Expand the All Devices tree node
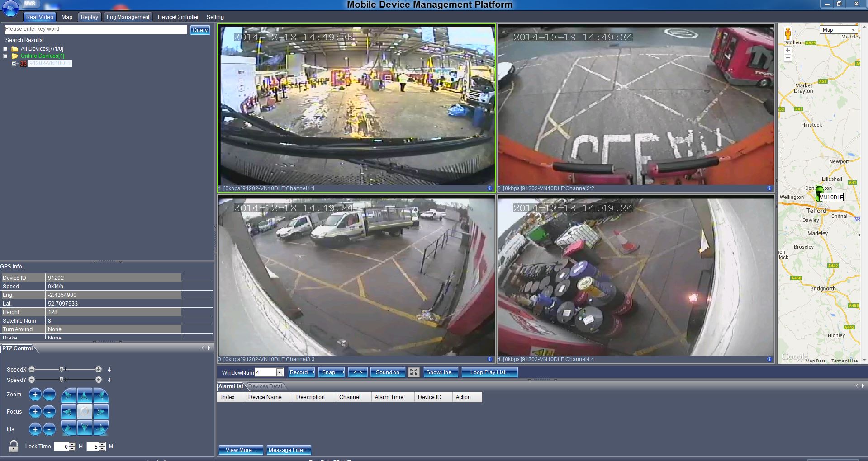Viewport: 868px width, 461px height. [x=5, y=49]
